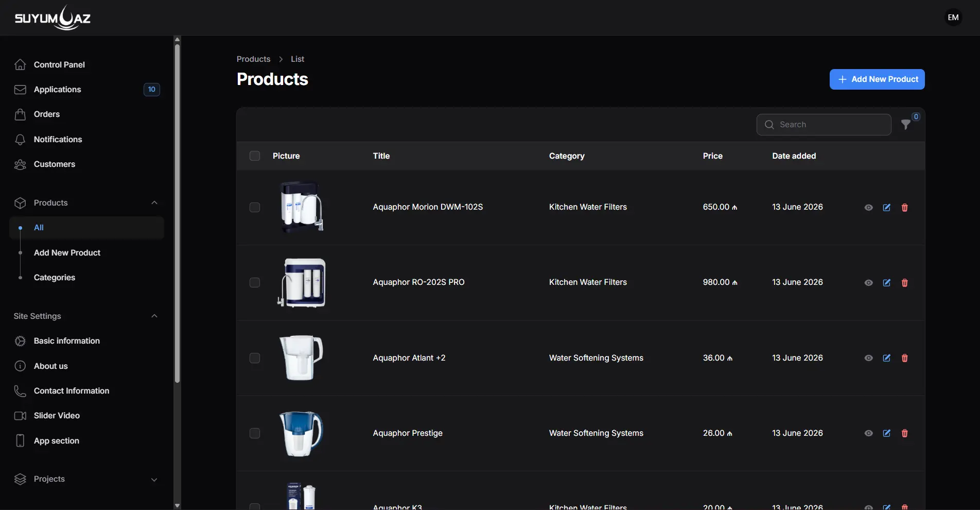Select the Aquaphor Prestige row checkbox
The image size is (980, 510).
click(255, 433)
